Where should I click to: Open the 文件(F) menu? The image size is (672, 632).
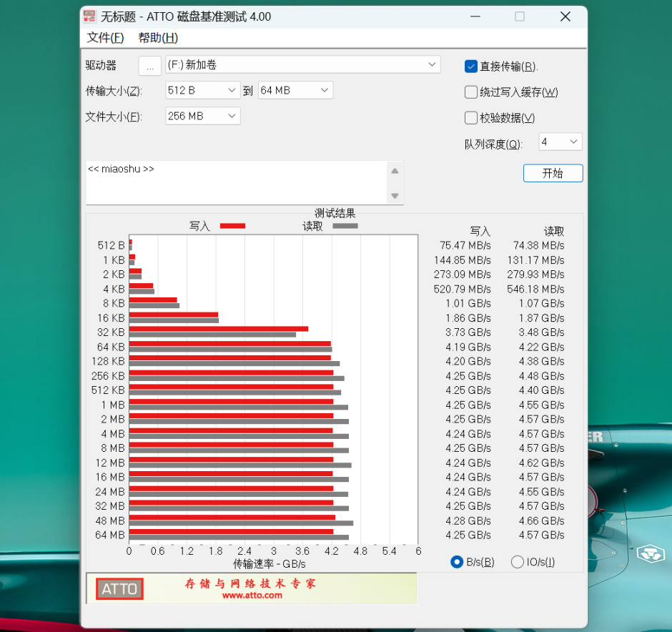pos(105,38)
